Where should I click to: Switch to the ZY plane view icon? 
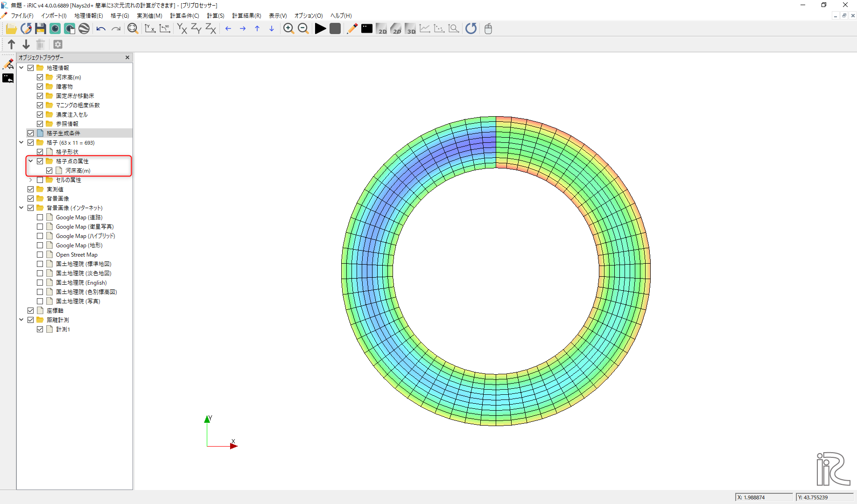click(x=197, y=29)
